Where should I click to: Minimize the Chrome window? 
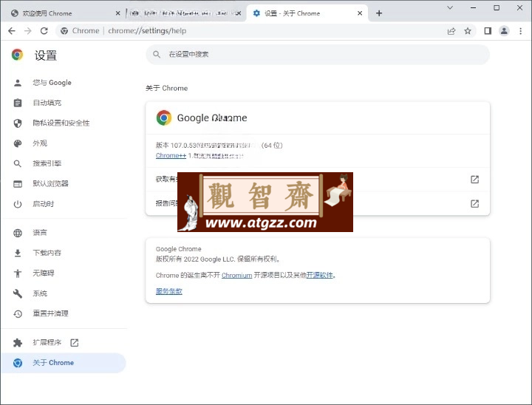[x=474, y=8]
